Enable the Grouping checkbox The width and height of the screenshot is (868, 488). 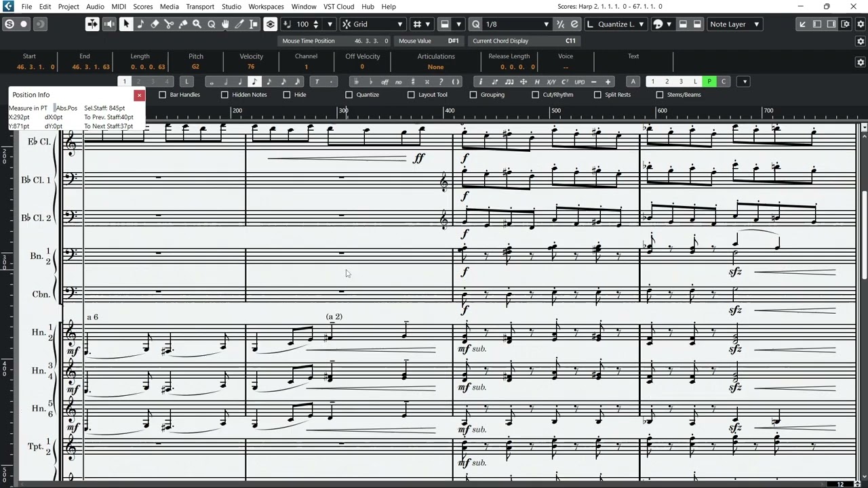coord(473,95)
